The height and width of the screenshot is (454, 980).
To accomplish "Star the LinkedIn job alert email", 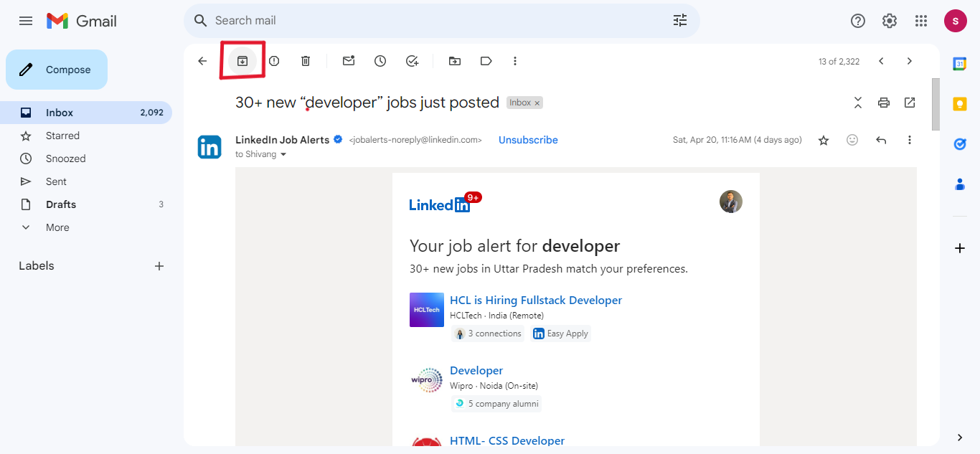I will point(824,140).
